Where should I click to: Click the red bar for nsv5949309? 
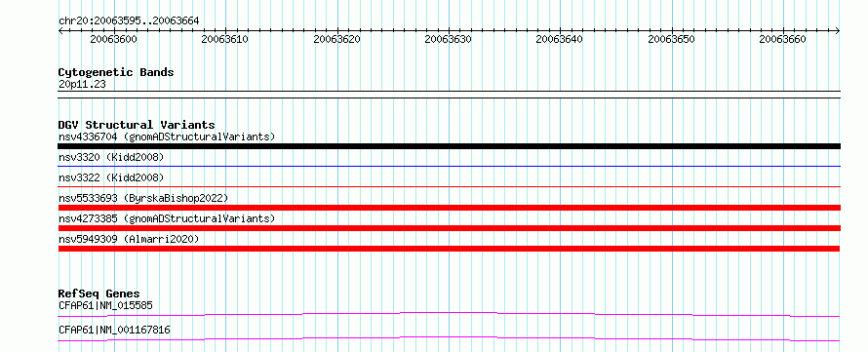[449, 249]
